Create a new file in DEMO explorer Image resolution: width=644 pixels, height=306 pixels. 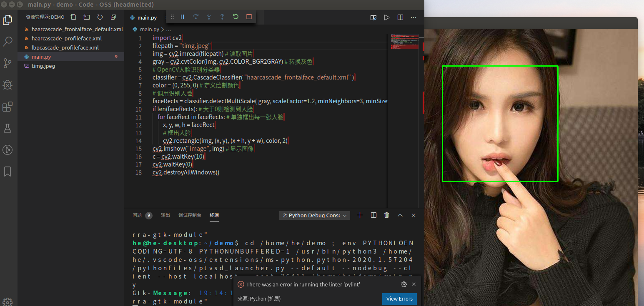(x=73, y=17)
